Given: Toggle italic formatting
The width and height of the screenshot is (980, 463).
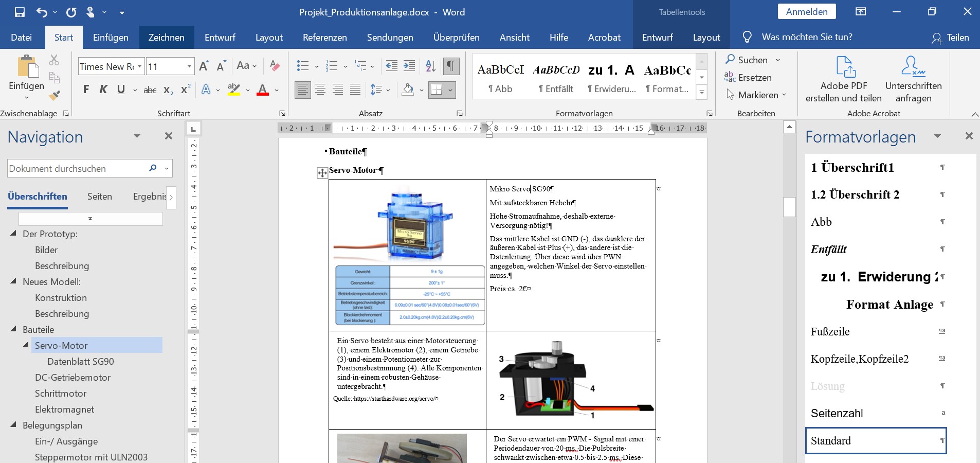Looking at the screenshot, I should (x=103, y=90).
